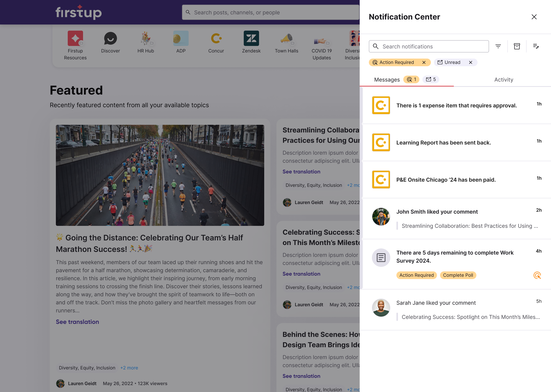Screen dimensions: 551x392
Task: Click See translation under Streamlining Collaboration card
Action: tap(301, 172)
